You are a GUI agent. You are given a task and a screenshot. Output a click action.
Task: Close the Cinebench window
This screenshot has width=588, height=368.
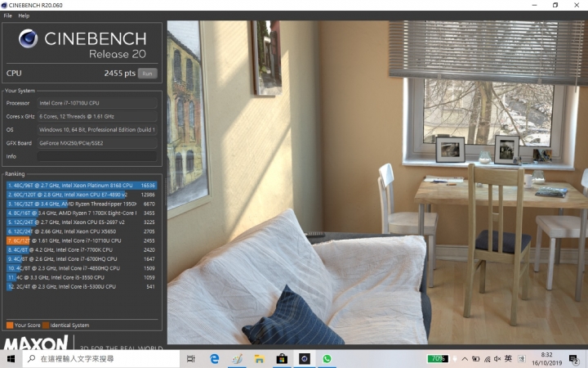coord(577,5)
